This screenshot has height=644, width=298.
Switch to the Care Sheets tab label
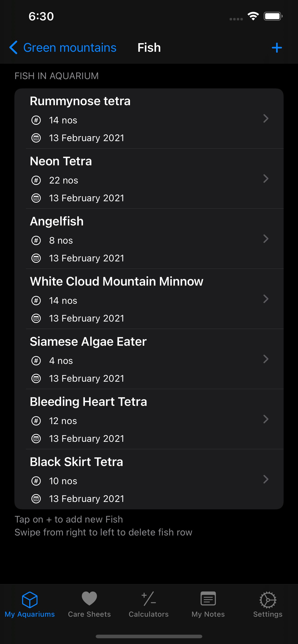pos(89,614)
